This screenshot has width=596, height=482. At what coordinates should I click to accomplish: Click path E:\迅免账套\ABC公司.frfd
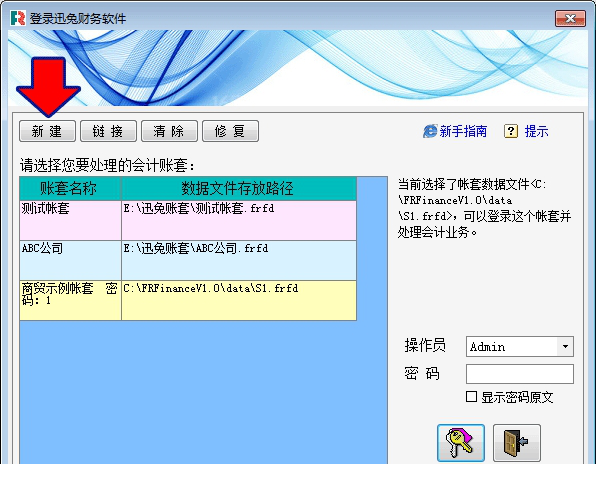239,261
